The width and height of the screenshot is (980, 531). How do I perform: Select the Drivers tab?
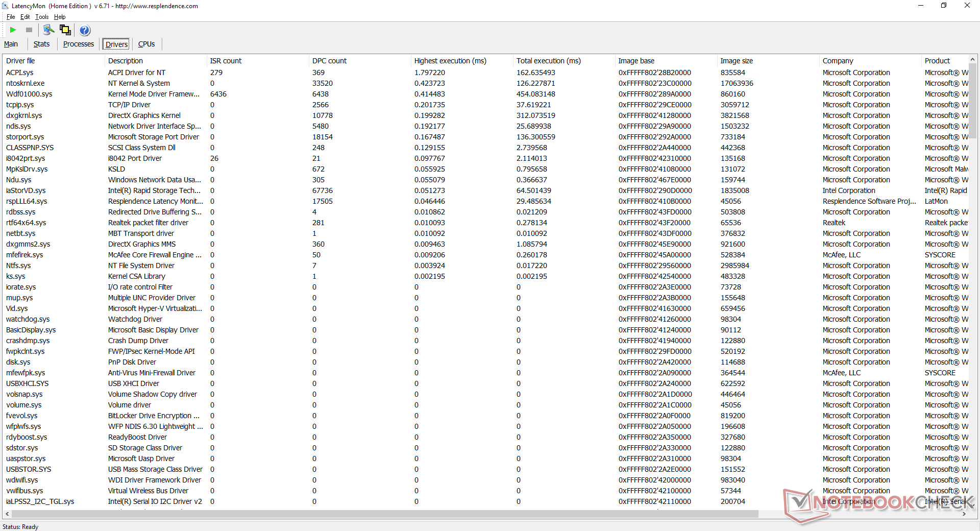click(117, 44)
